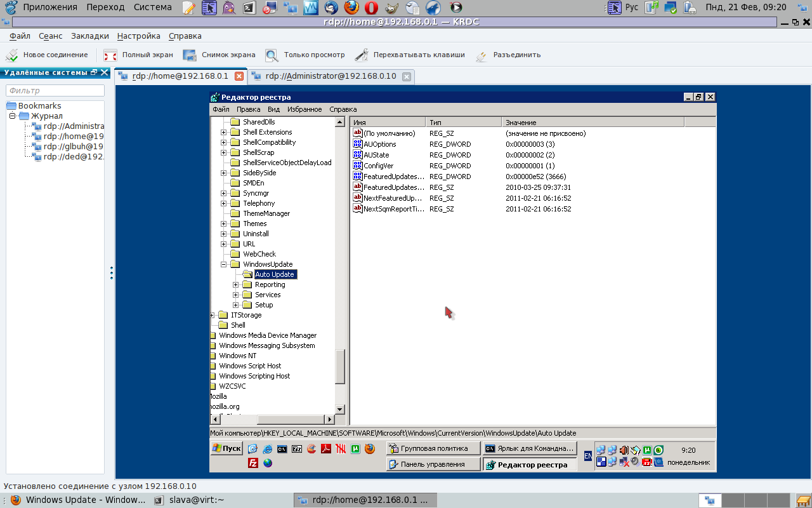This screenshot has height=508, width=812.
Task: Switch to full screen via Полный экран
Action: (138, 55)
